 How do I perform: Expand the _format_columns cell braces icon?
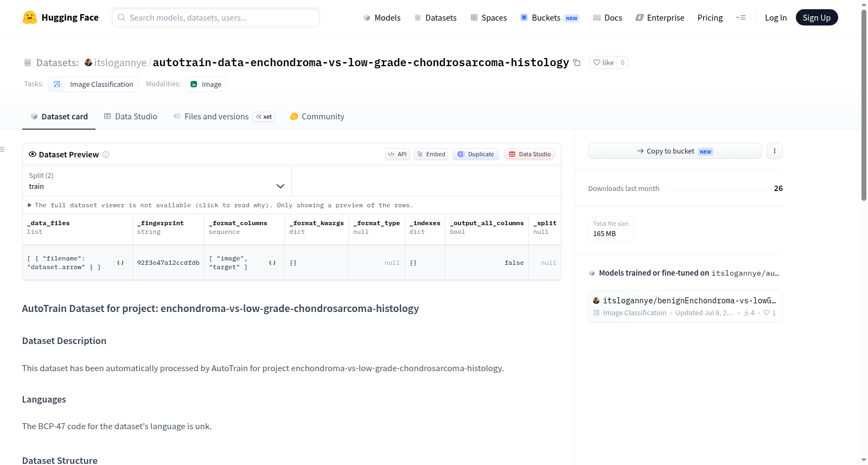tap(272, 263)
